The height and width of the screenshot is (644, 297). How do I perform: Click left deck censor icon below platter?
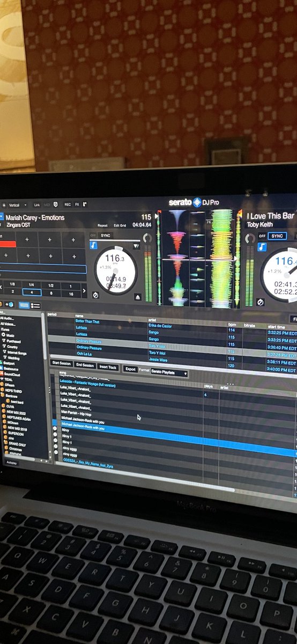[x=95, y=295]
